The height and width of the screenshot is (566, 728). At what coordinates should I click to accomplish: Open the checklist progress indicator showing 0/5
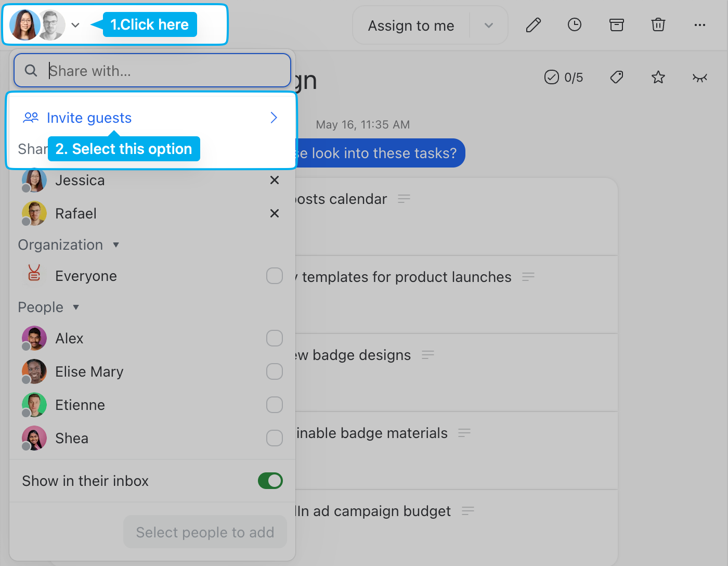click(563, 77)
